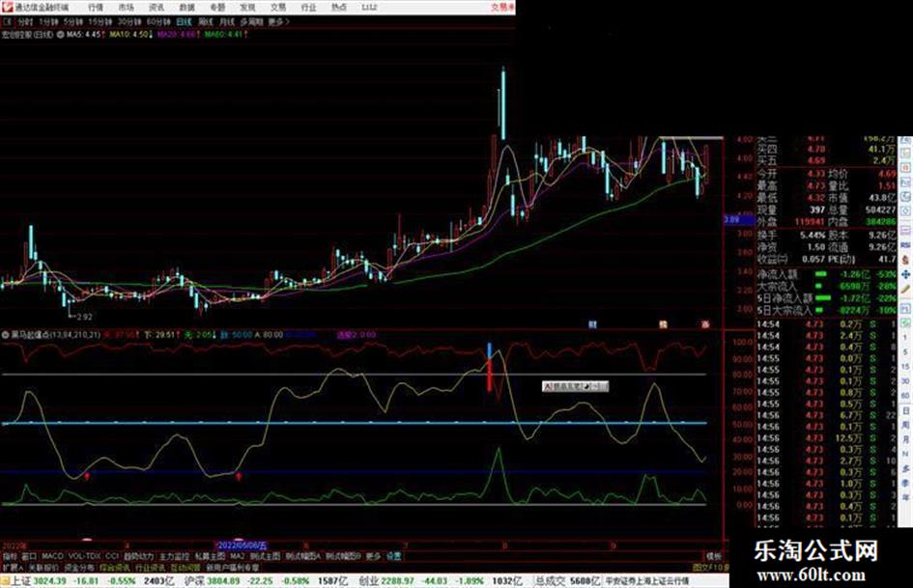
Task: Open the 发现 menu
Action: [x=247, y=7]
